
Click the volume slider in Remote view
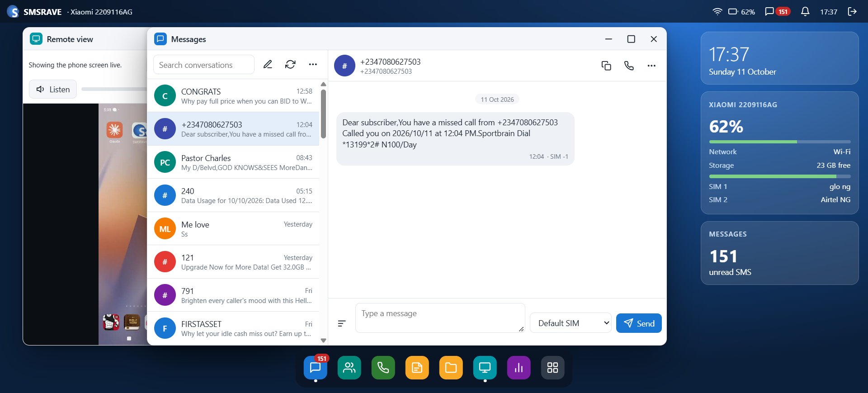click(x=114, y=89)
